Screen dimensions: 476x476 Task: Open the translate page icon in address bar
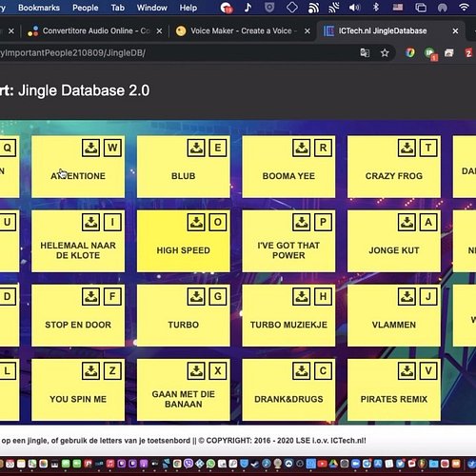[x=365, y=52]
